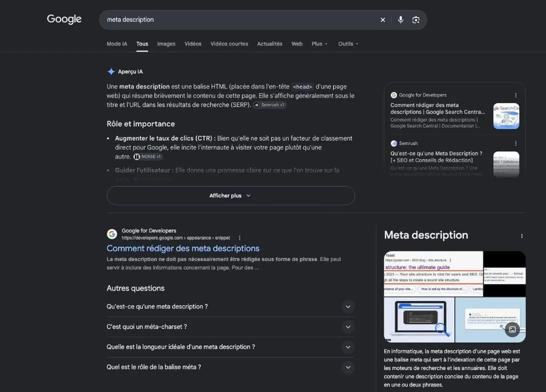This screenshot has width=546, height=392.
Task: Clear the search box with X icon
Action: [383, 20]
